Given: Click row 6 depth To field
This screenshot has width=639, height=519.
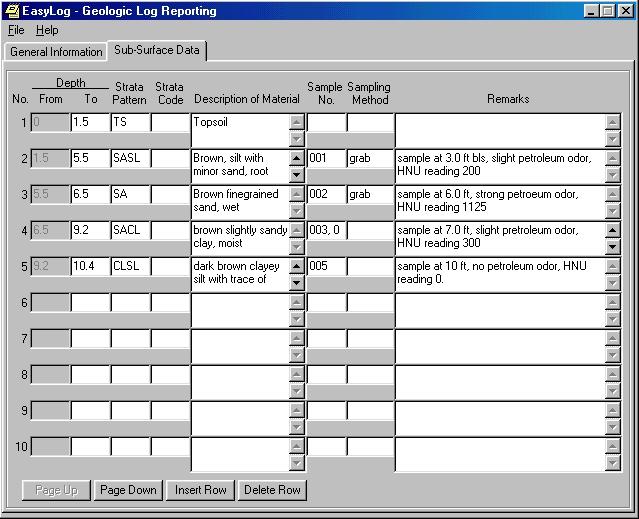Looking at the screenshot, I should [x=90, y=303].
